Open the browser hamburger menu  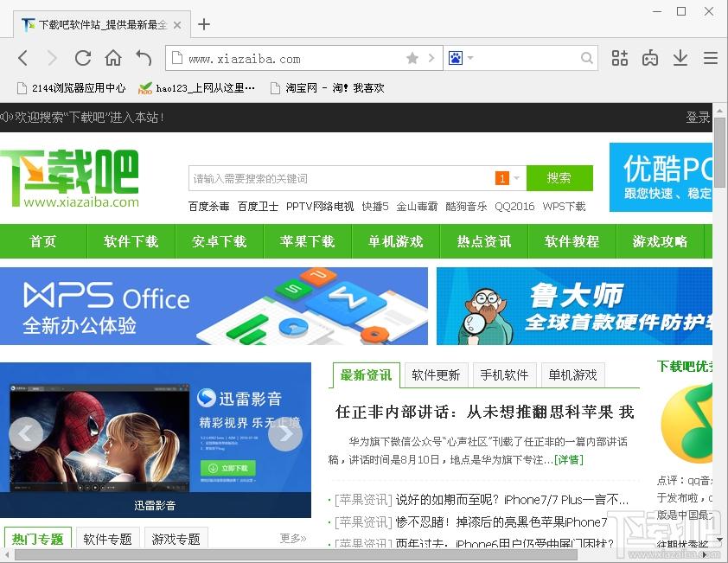[711, 58]
